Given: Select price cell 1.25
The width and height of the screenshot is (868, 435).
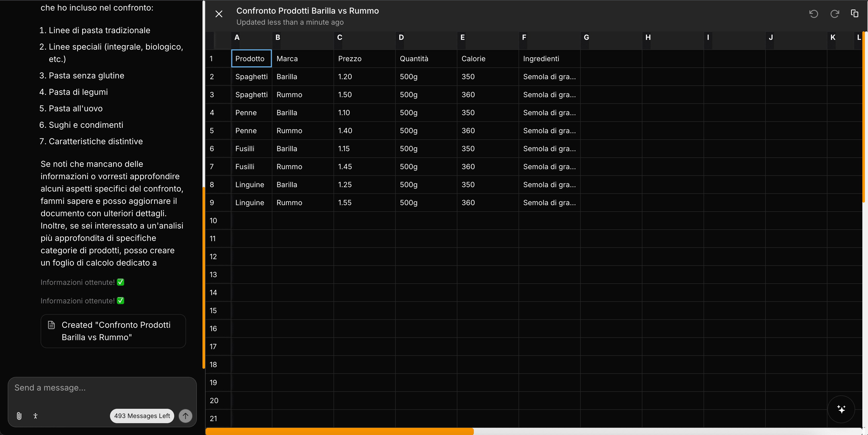Looking at the screenshot, I should [x=365, y=185].
